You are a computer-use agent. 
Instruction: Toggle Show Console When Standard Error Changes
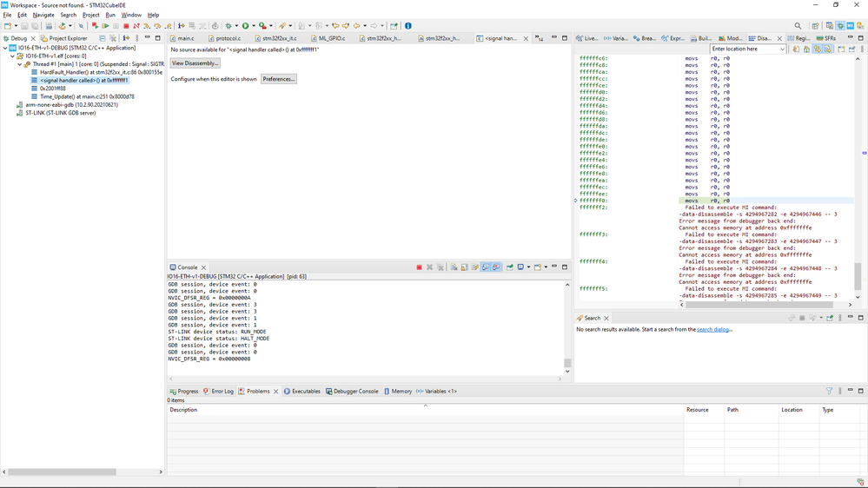pyautogui.click(x=496, y=267)
